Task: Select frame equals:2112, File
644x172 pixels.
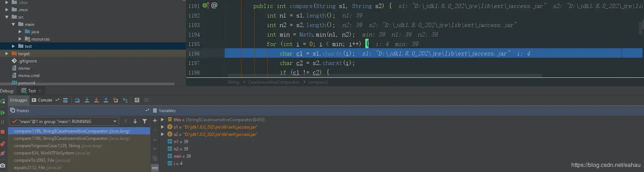Action: click(x=79, y=167)
